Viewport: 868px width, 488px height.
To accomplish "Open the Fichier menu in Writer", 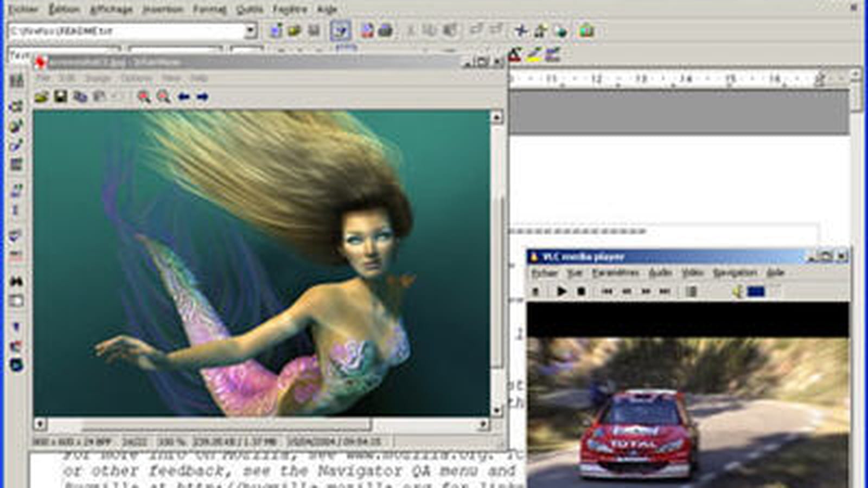I will [23, 9].
